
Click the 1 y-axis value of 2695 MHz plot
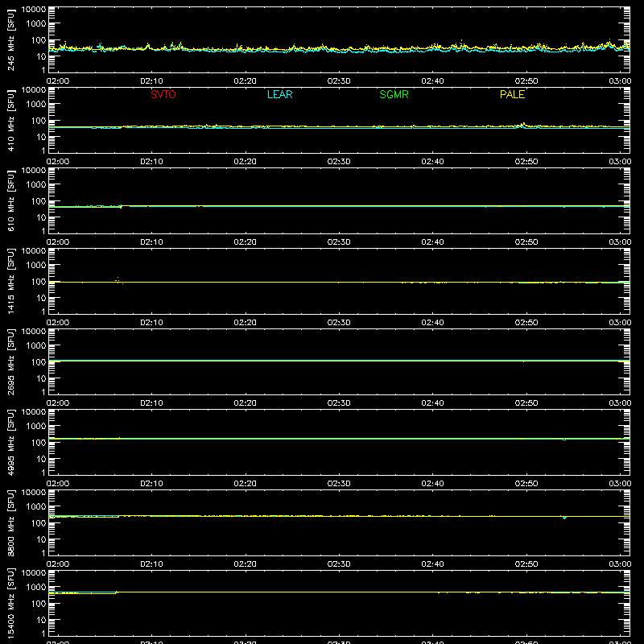pyautogui.click(x=43, y=392)
